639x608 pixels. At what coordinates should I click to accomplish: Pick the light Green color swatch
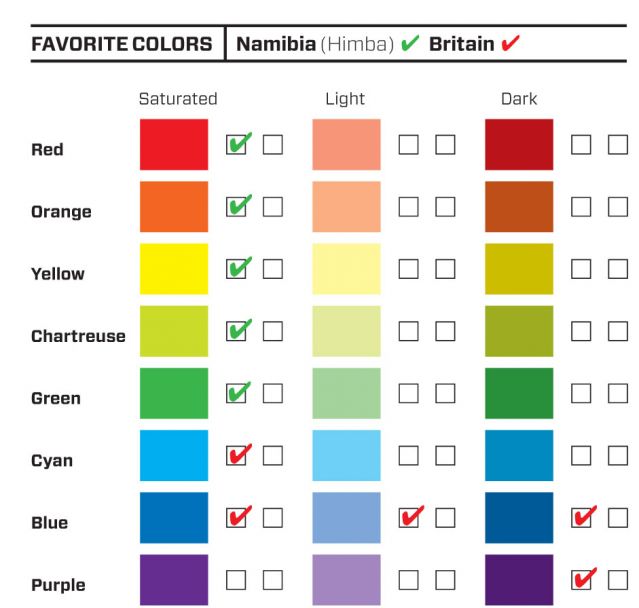tap(346, 393)
